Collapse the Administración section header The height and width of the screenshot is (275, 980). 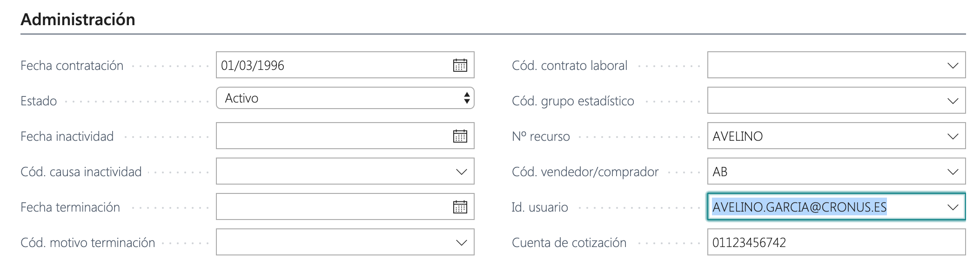tap(78, 20)
